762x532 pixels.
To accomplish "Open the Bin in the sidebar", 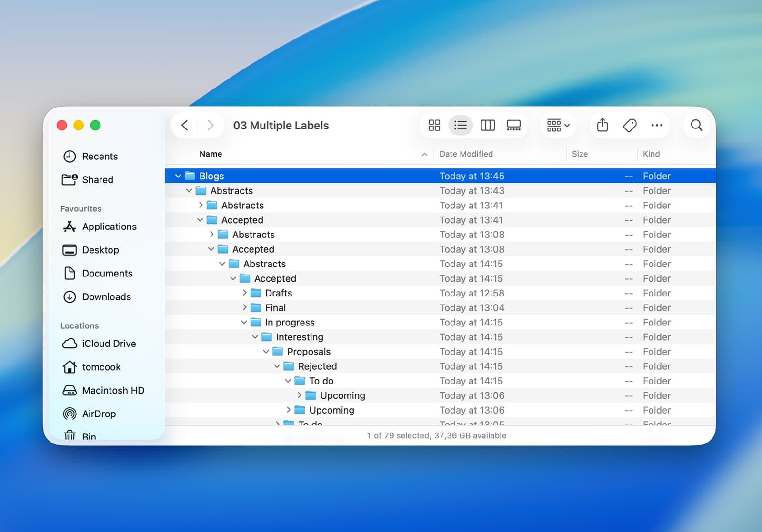I will click(x=88, y=435).
